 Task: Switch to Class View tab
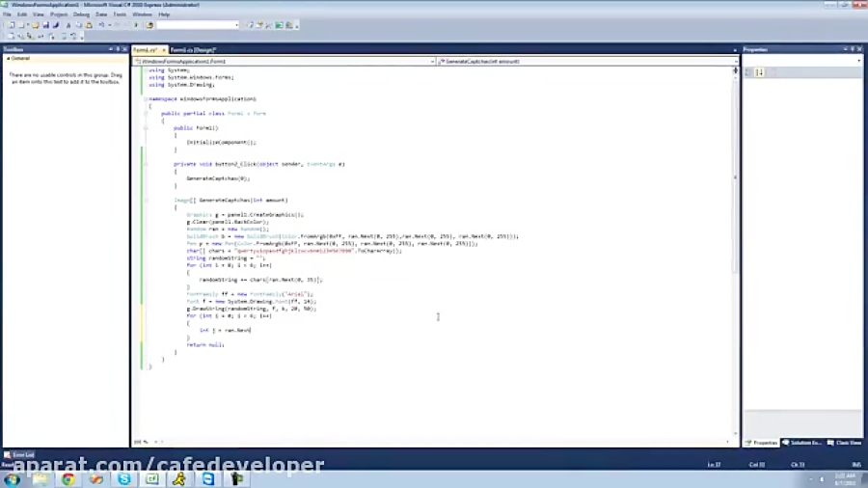pyautogui.click(x=845, y=443)
